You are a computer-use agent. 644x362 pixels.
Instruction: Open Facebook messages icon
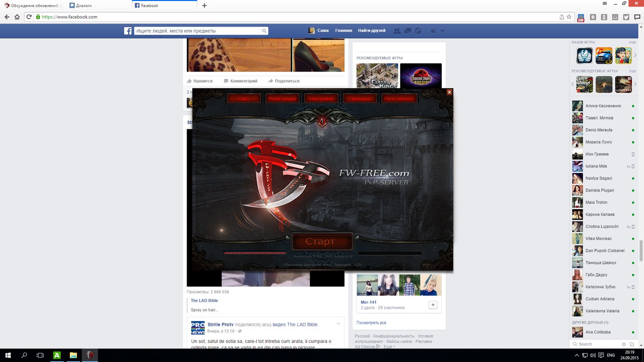[x=408, y=31]
